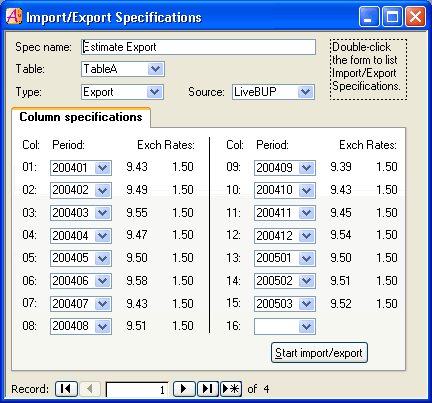Click the Access app icon in title bar
Image resolution: width=432 pixels, height=403 pixels.
pos(14,16)
